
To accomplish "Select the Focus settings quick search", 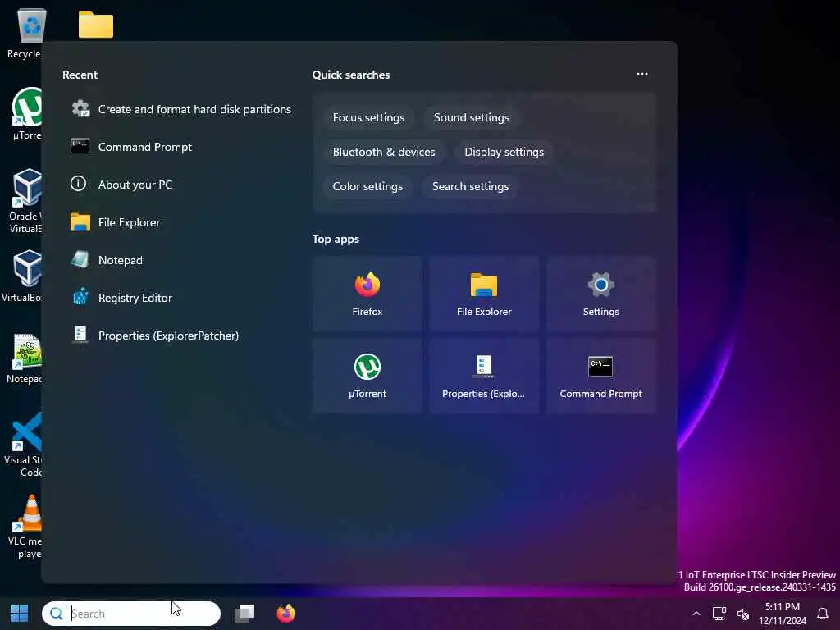I will [x=368, y=117].
